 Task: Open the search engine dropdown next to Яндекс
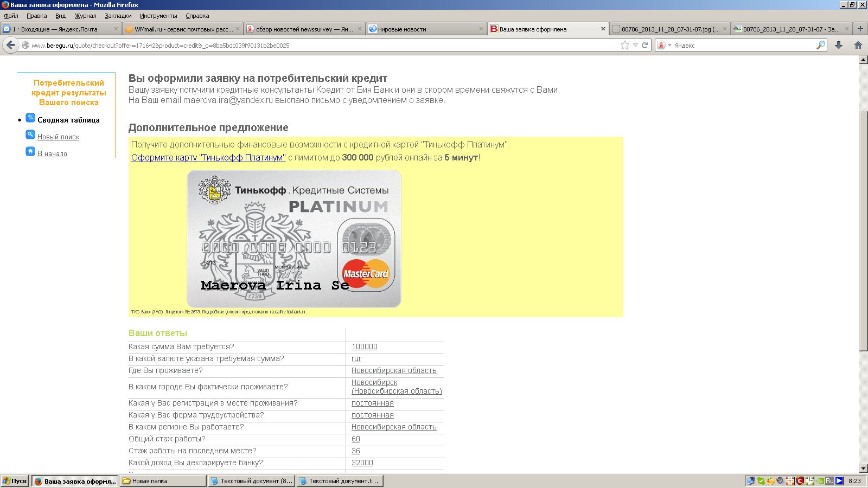click(669, 46)
